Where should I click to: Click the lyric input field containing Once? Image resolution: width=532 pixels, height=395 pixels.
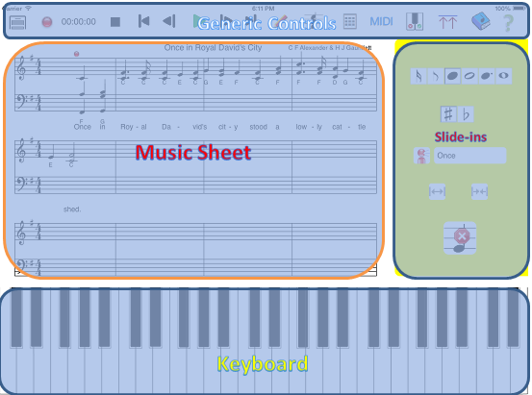469,156
